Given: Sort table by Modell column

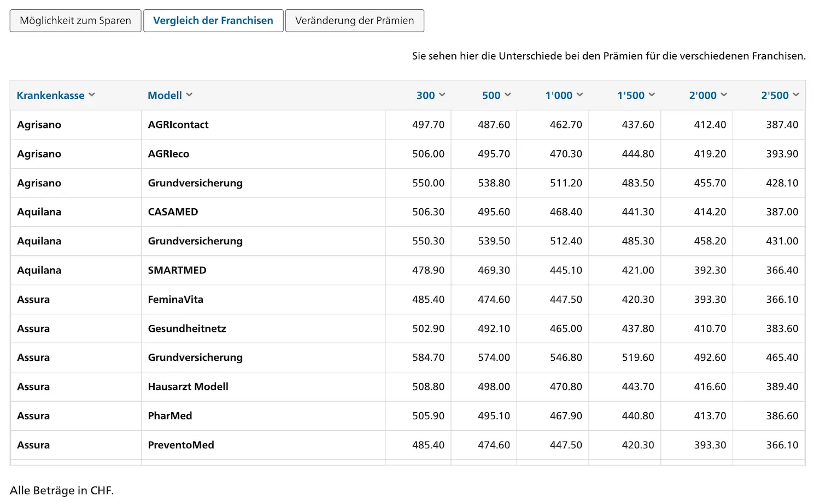Looking at the screenshot, I should click(170, 95).
